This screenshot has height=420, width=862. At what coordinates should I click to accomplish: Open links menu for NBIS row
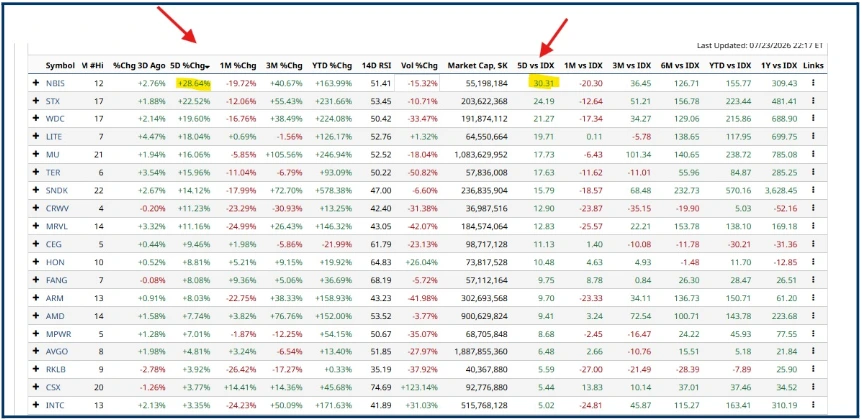click(813, 84)
